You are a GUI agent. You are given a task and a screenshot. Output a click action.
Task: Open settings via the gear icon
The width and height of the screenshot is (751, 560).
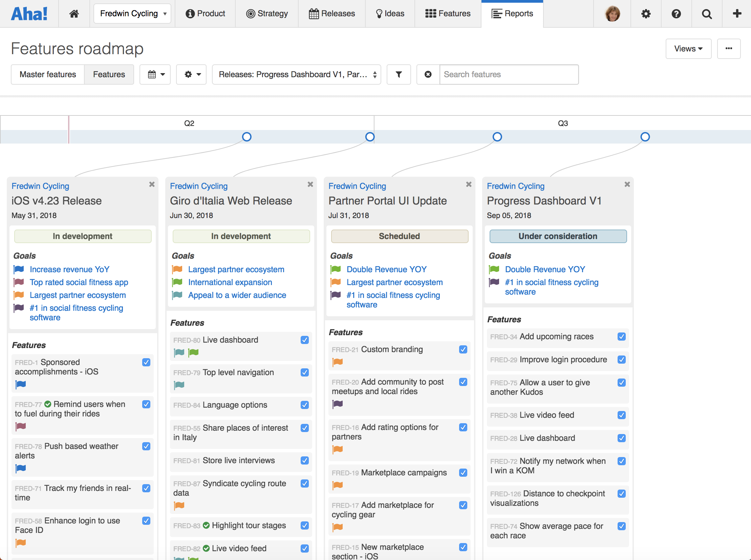(x=646, y=14)
